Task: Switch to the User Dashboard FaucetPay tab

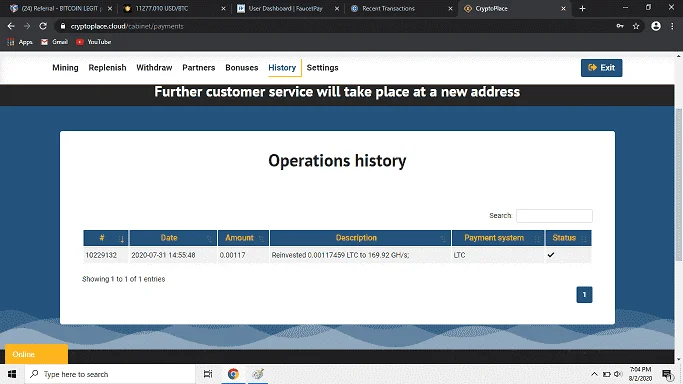Action: (x=285, y=8)
